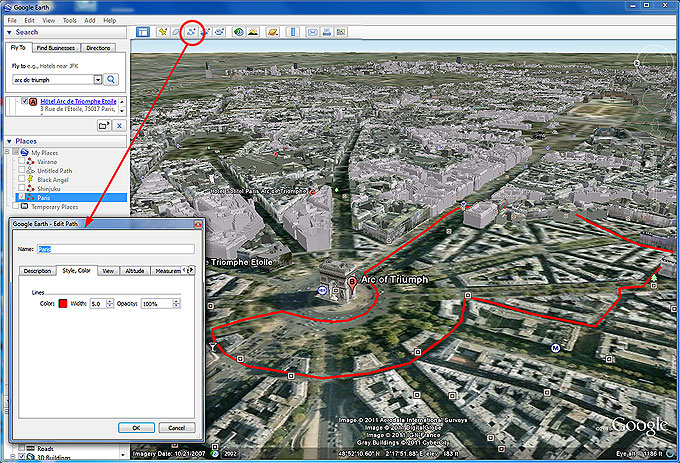
Task: Clear search results with X button
Action: 119,126
